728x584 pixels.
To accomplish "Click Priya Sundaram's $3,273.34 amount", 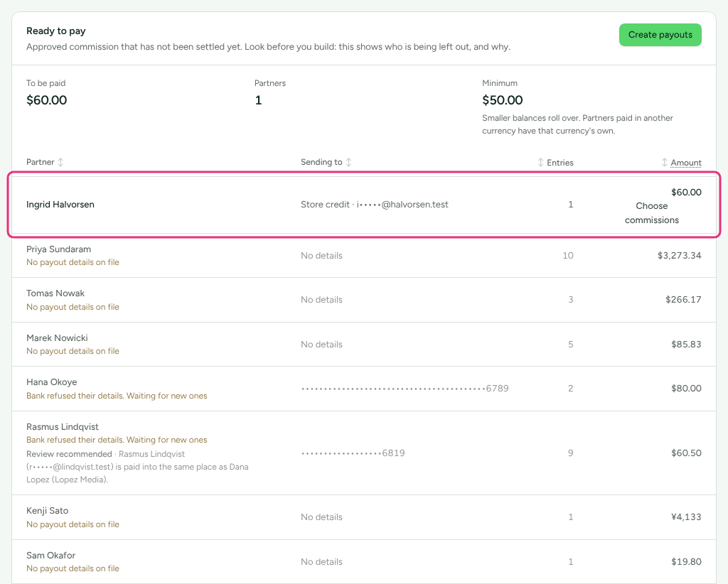I will coord(679,256).
